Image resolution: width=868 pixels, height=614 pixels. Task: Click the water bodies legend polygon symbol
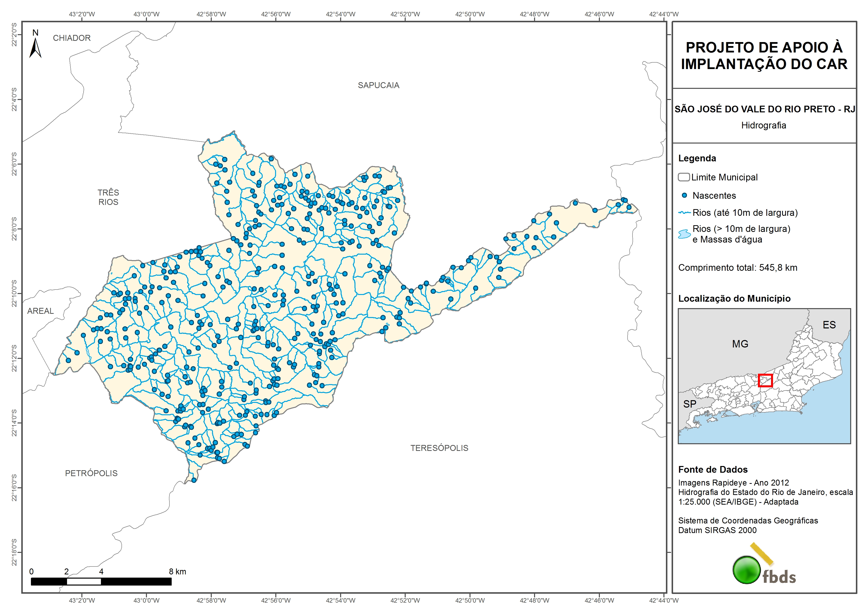pyautogui.click(x=684, y=234)
